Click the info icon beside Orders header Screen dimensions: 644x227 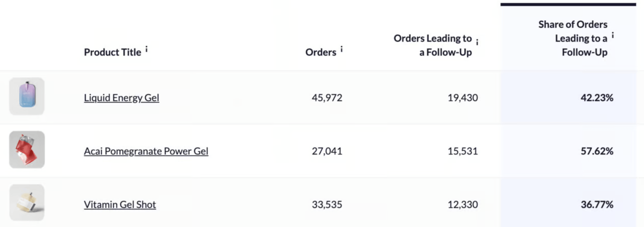point(342,49)
